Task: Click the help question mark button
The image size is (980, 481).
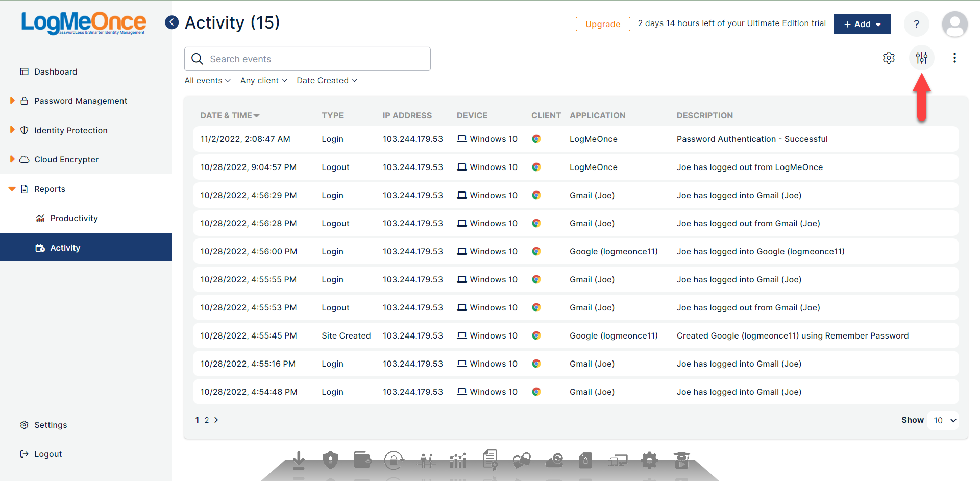Action: click(916, 24)
